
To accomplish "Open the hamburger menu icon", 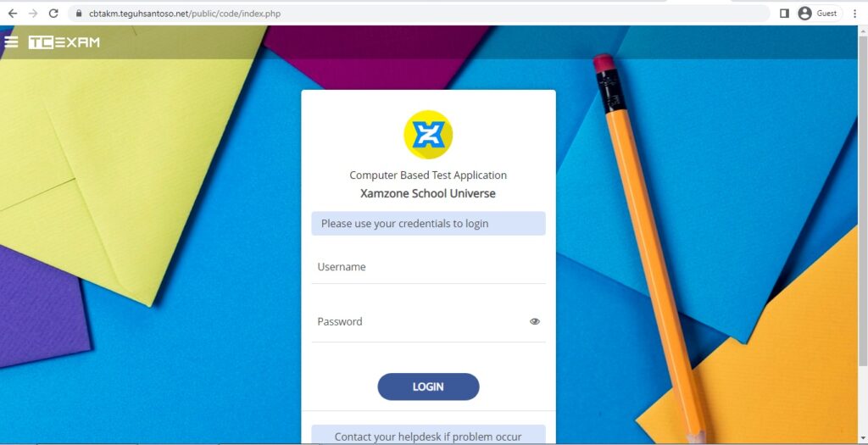I will (11, 42).
